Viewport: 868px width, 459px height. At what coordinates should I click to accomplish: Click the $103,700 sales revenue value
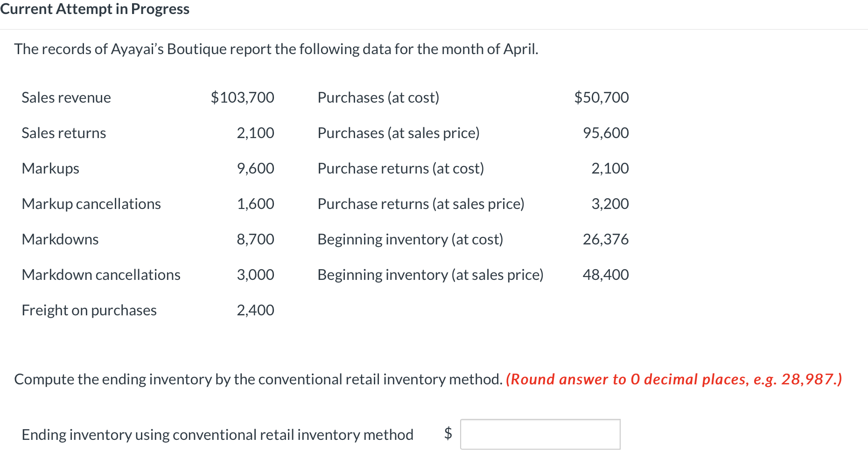242,97
